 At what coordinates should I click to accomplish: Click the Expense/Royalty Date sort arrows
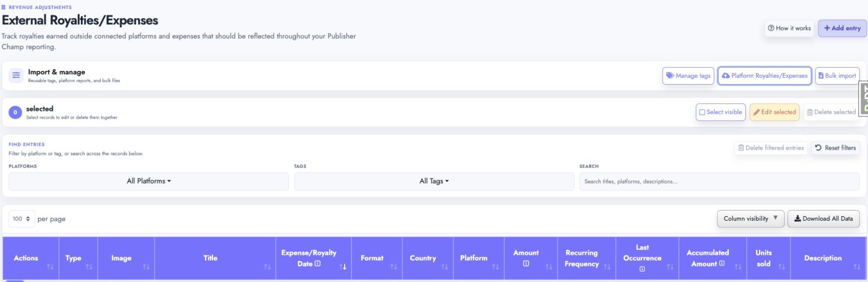[343, 267]
